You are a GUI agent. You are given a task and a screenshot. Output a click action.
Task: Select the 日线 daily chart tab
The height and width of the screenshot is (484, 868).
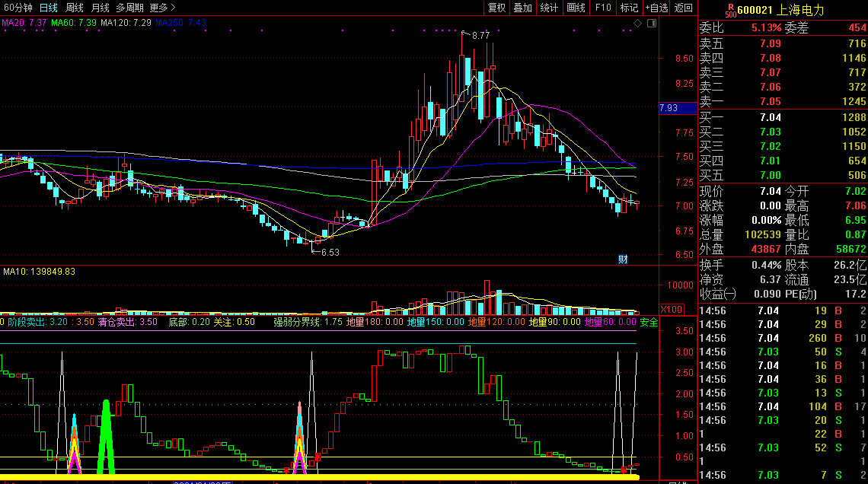click(48, 8)
